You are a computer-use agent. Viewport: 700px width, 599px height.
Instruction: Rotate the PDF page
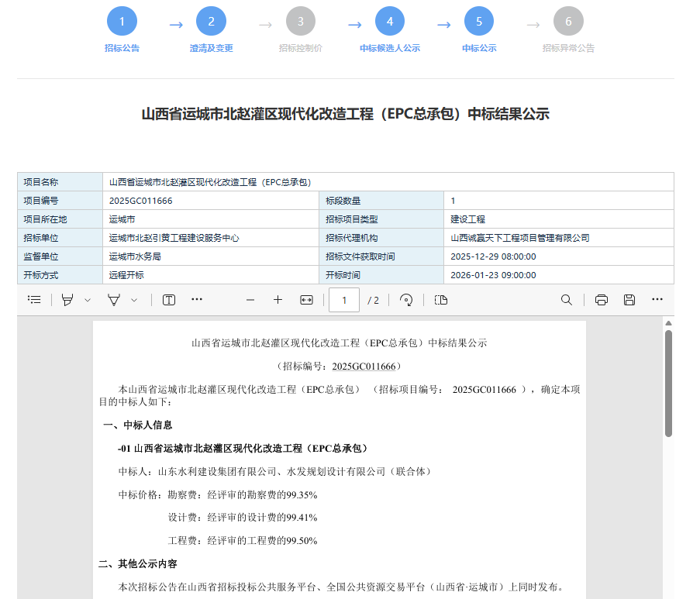coord(406,299)
